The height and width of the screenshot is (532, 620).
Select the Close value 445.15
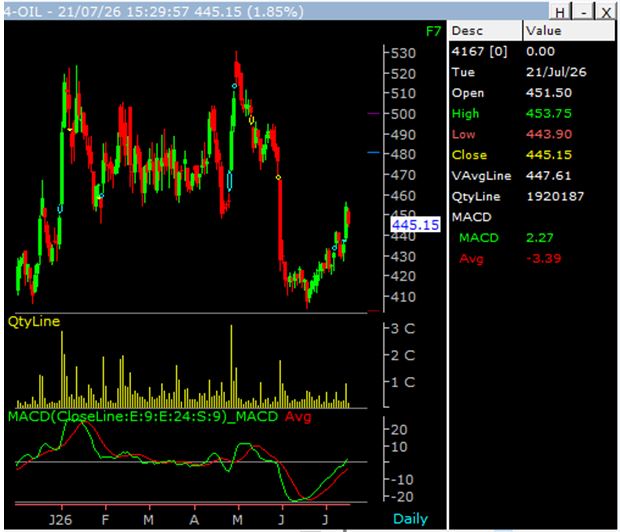[549, 155]
